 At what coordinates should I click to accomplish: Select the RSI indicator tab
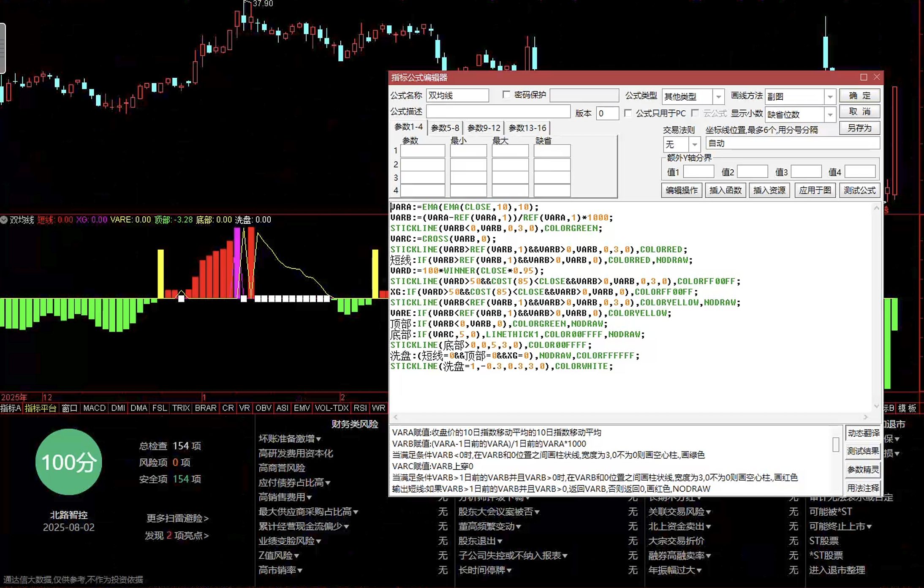(360, 408)
